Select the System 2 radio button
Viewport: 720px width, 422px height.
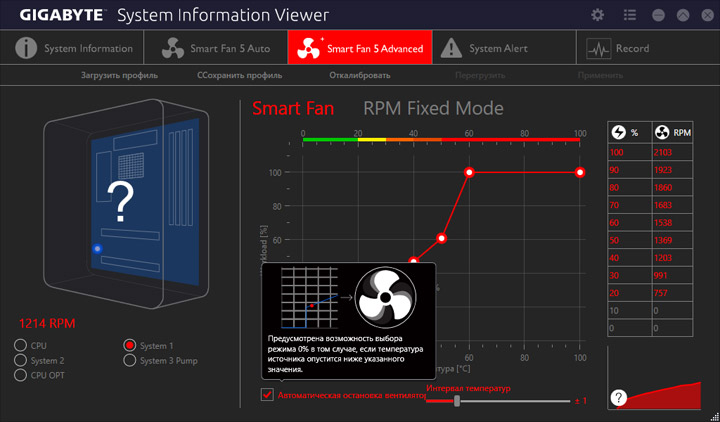20,360
